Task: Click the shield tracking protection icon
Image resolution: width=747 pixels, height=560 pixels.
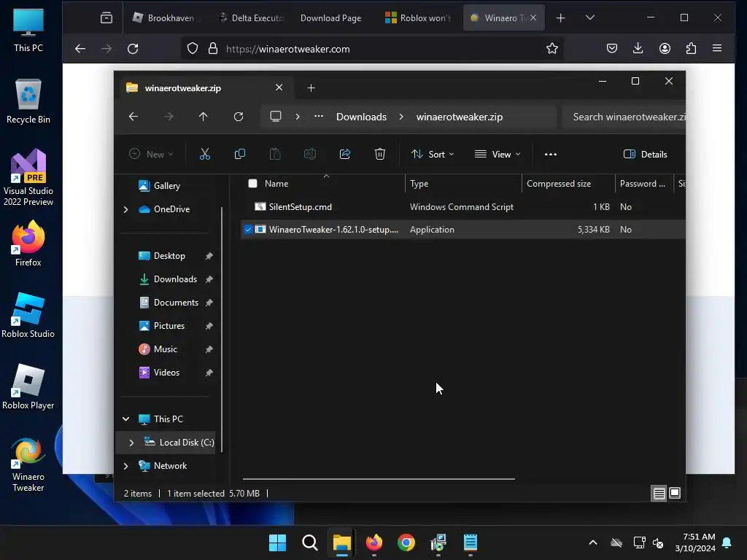Action: 193,49
